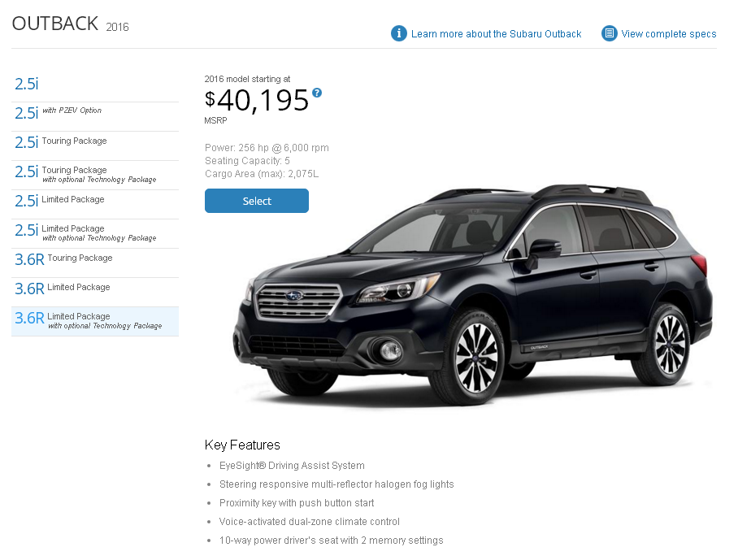The width and height of the screenshot is (738, 560).
Task: Open View complete specs link
Action: (x=668, y=34)
